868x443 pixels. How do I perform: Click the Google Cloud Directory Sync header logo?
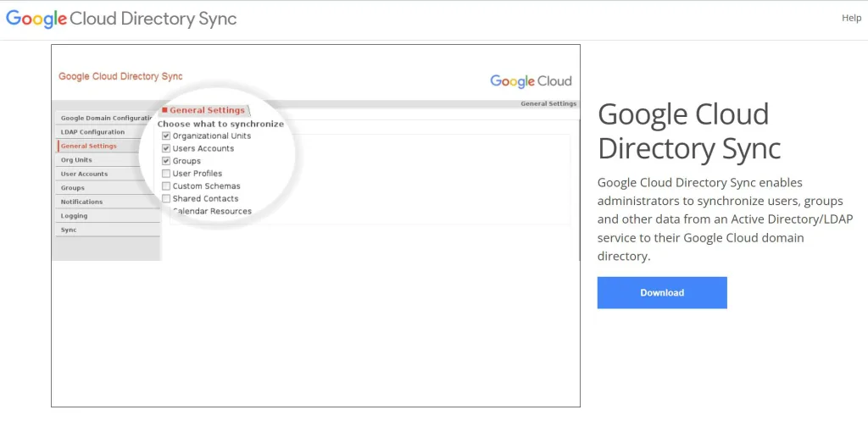click(121, 19)
